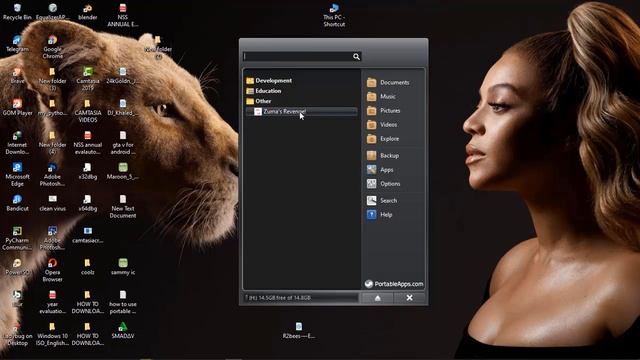Select the Microsoft Edge desktop icon
640x360 pixels.
(17, 174)
